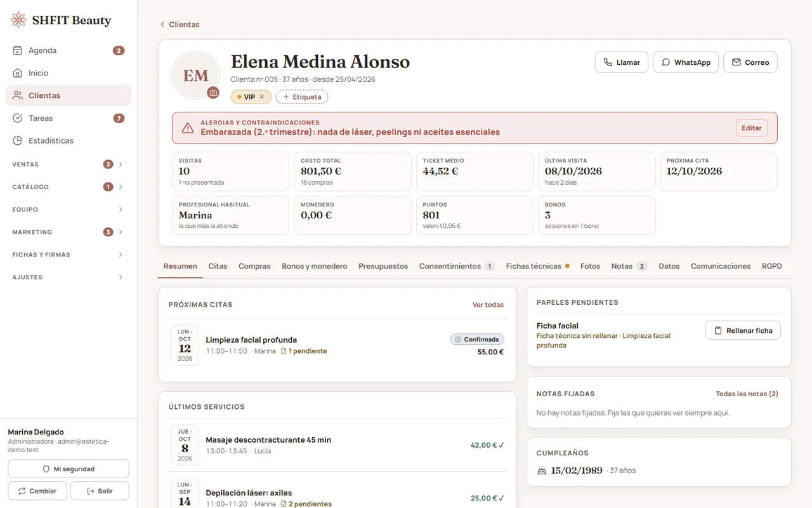Click the Mi seguridad button

[69, 469]
